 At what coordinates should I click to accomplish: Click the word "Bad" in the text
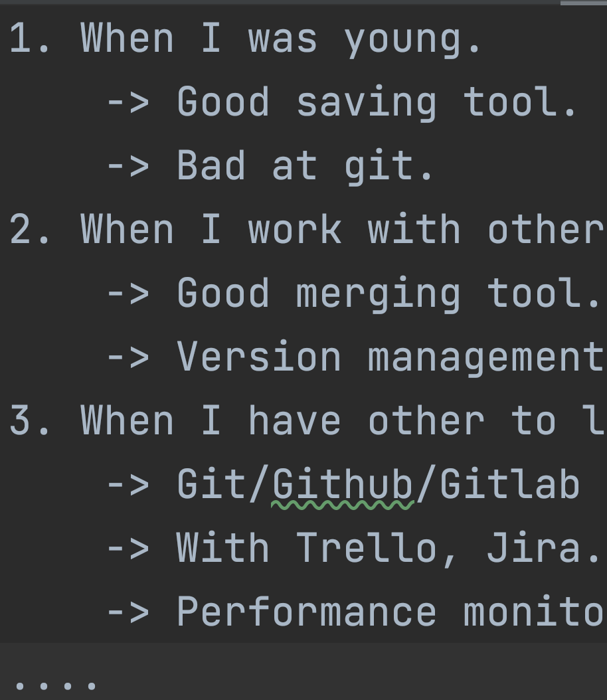pos(211,166)
